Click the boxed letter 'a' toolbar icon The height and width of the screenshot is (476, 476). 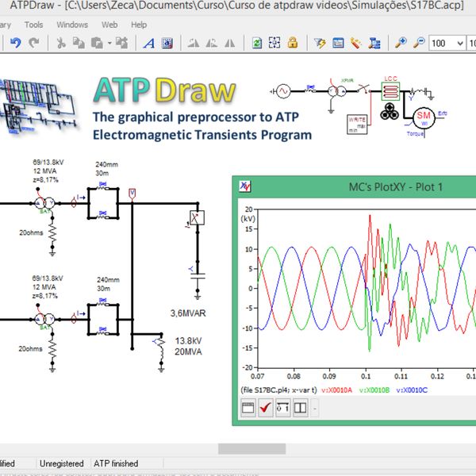167,43
